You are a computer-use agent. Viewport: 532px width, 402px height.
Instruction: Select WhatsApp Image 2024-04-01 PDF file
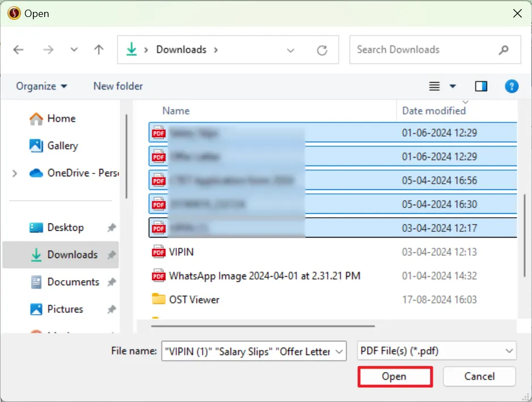point(264,276)
